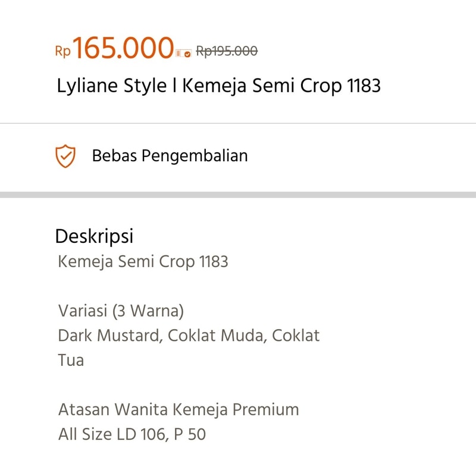Tap the All Size LD 106, P 50 line

click(132, 434)
